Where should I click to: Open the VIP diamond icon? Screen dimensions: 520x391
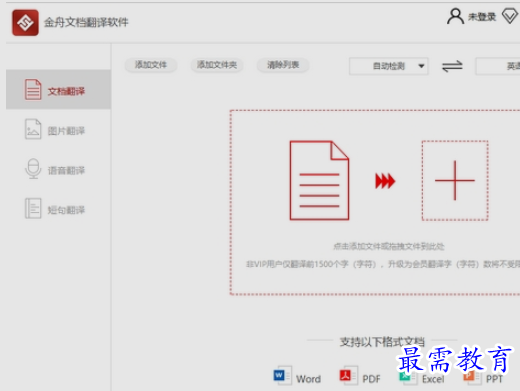511,16
